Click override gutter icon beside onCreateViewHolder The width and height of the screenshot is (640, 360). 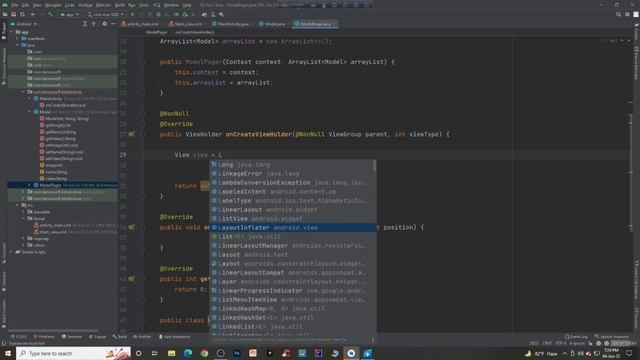tap(131, 134)
